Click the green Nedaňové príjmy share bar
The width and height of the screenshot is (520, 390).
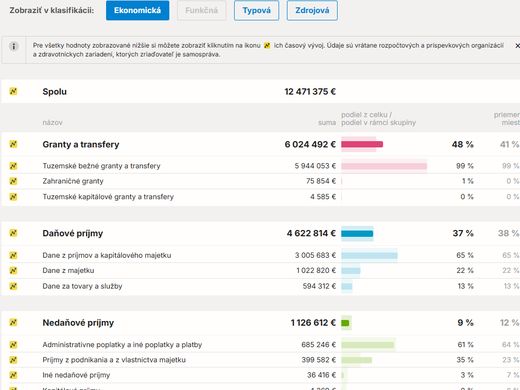[x=345, y=323]
